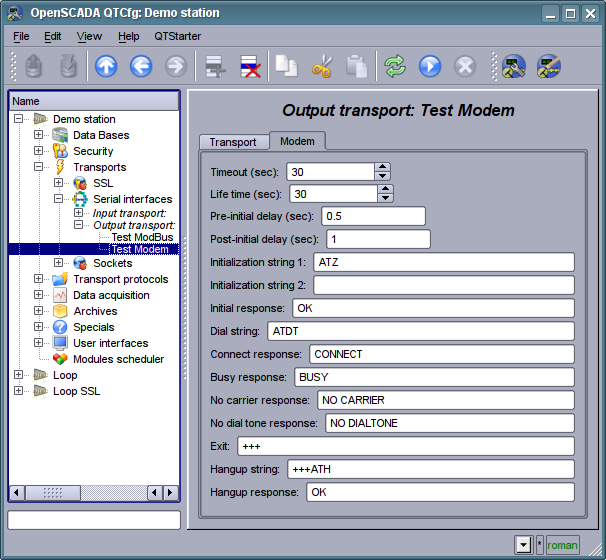Click the Transport protocols folder icon
The image size is (606, 560).
60,279
